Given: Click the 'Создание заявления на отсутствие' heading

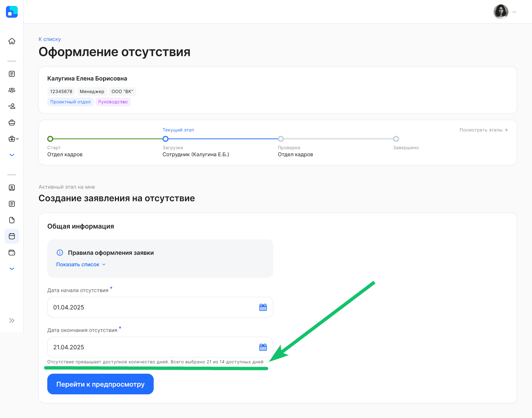Looking at the screenshot, I should 117,198.
